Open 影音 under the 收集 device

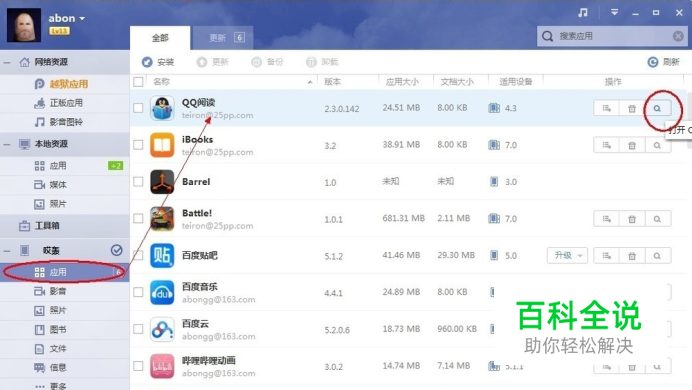point(64,291)
